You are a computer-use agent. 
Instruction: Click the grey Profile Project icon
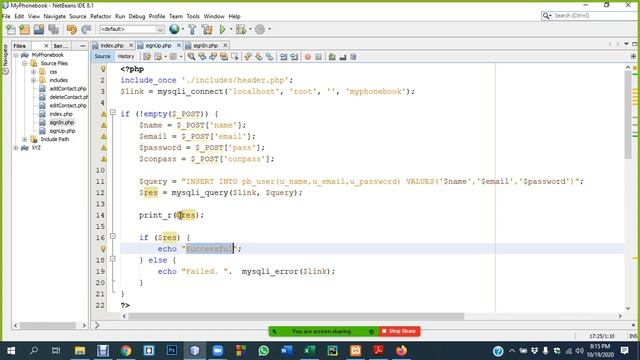pyautogui.click(x=260, y=29)
